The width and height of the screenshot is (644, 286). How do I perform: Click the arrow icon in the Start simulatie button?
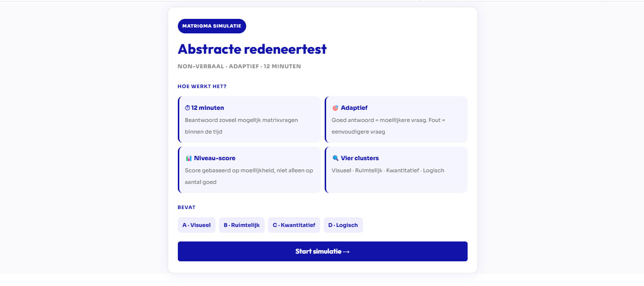point(346,251)
